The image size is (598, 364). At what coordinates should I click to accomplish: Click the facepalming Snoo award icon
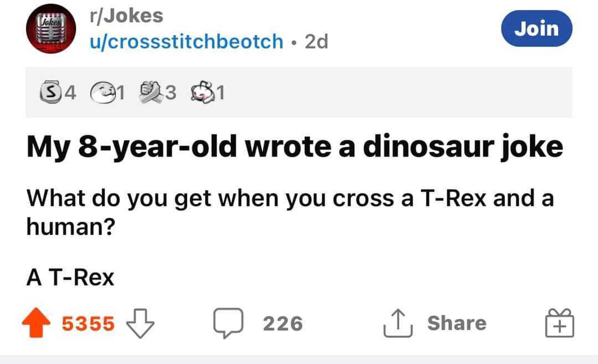[203, 92]
